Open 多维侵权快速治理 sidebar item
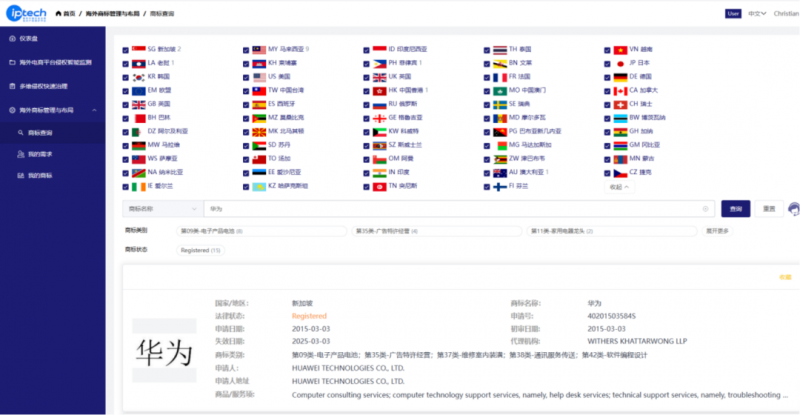800x415 pixels. point(46,86)
